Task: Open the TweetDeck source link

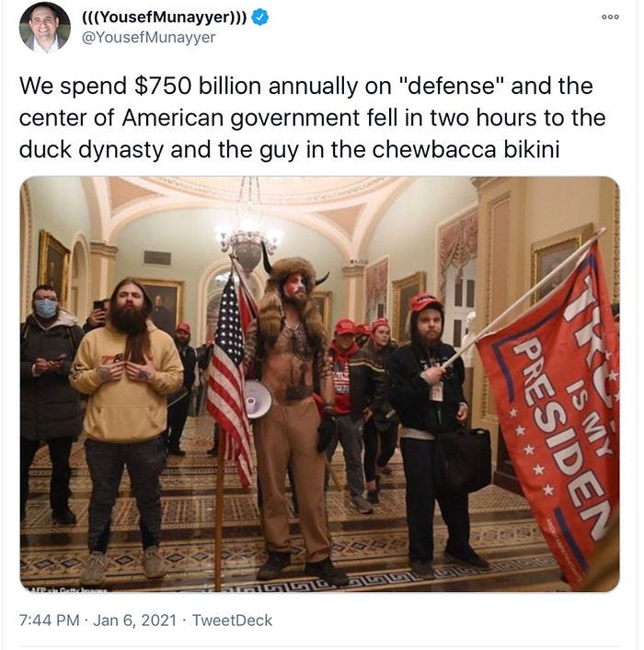Action: click(232, 621)
